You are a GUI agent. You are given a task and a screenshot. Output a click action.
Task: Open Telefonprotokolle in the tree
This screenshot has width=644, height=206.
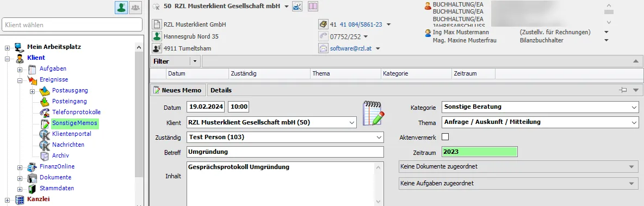coord(76,112)
